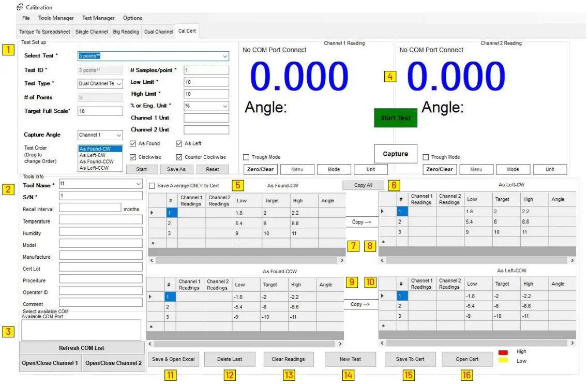The image size is (588, 384).
Task: Open the Test Type dropdown
Action: (119, 84)
